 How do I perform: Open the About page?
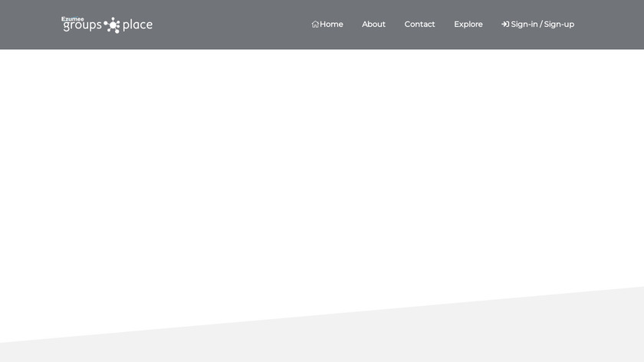click(373, 25)
